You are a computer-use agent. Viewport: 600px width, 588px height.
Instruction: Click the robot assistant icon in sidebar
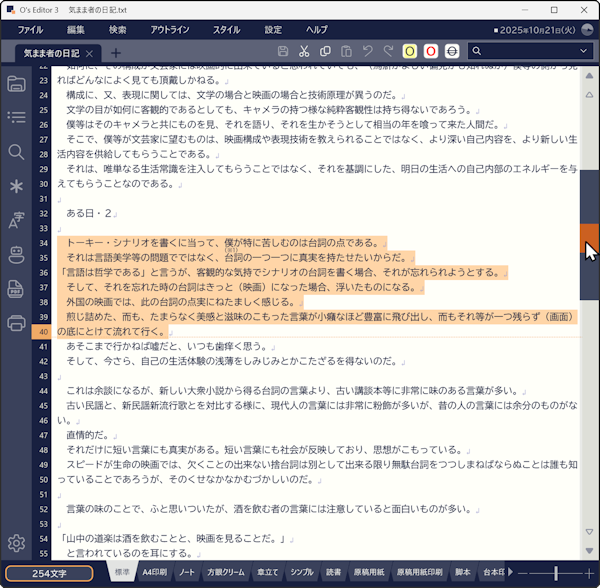click(16, 255)
